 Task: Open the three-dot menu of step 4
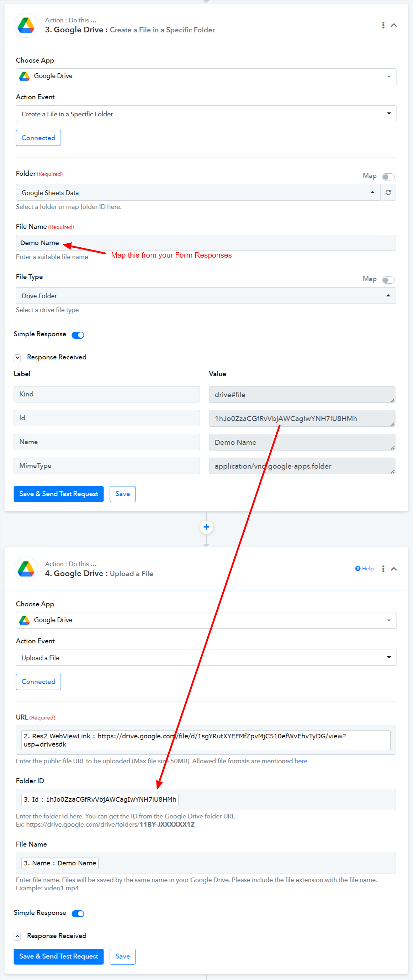pos(383,569)
